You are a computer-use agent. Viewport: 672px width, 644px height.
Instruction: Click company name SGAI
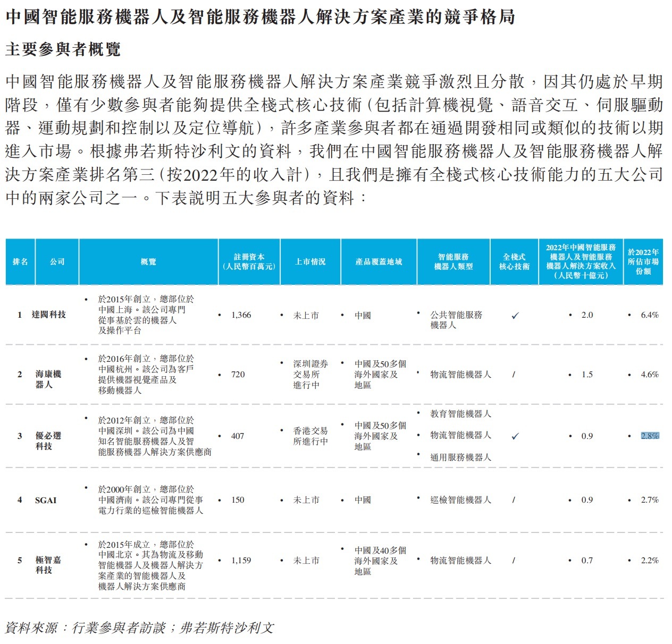point(46,500)
